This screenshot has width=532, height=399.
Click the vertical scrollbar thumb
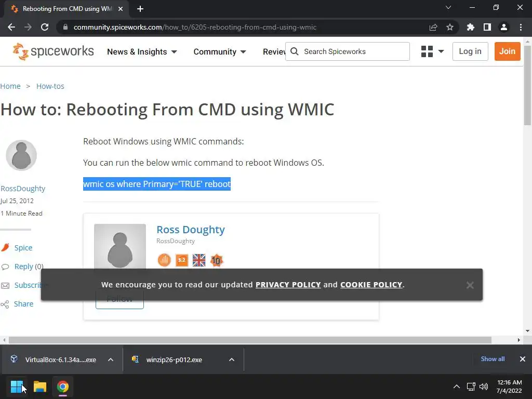point(528,86)
